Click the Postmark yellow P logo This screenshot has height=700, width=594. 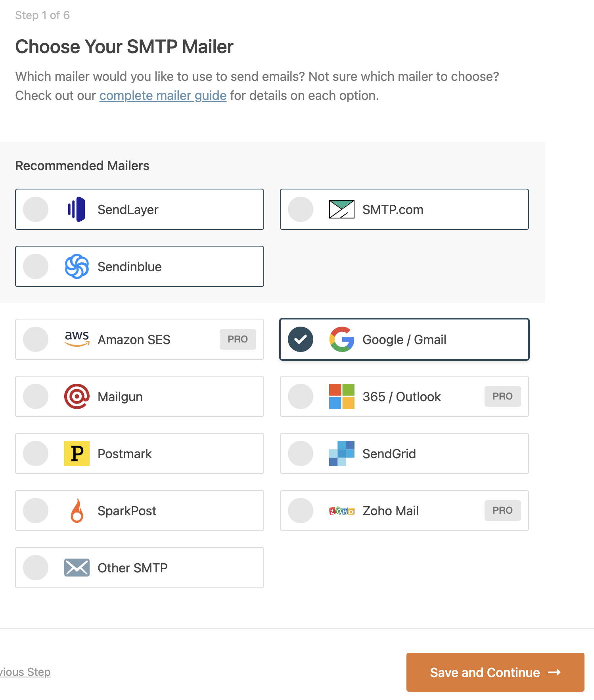[77, 453]
